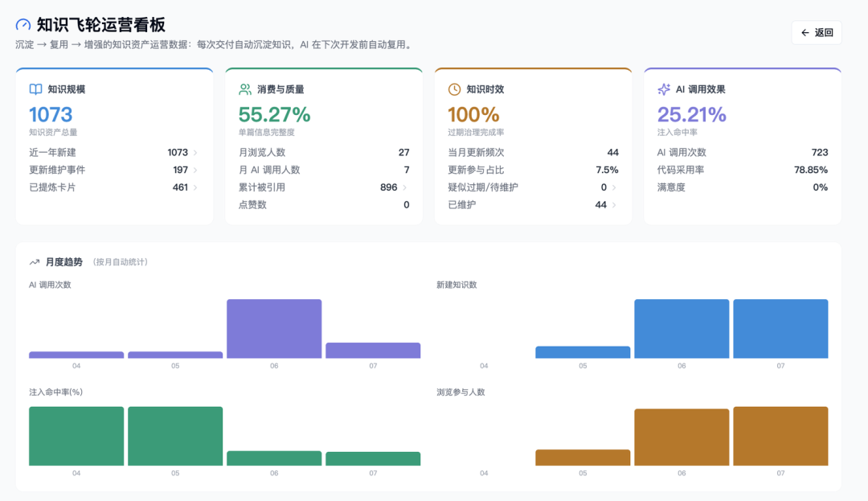
Task: Click the sparkle icon next to AI 调用效果
Action: pyautogui.click(x=663, y=89)
